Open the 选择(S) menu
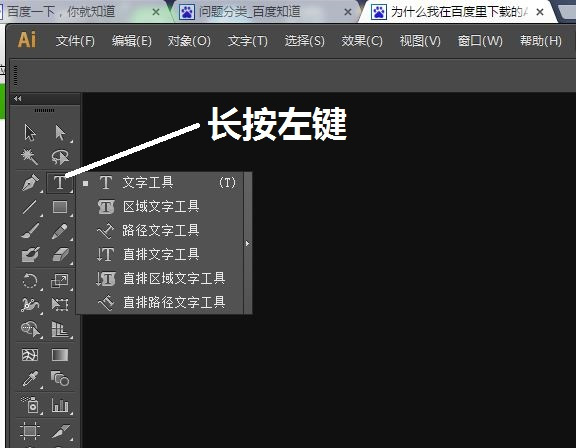The height and width of the screenshot is (448, 576). [x=305, y=41]
